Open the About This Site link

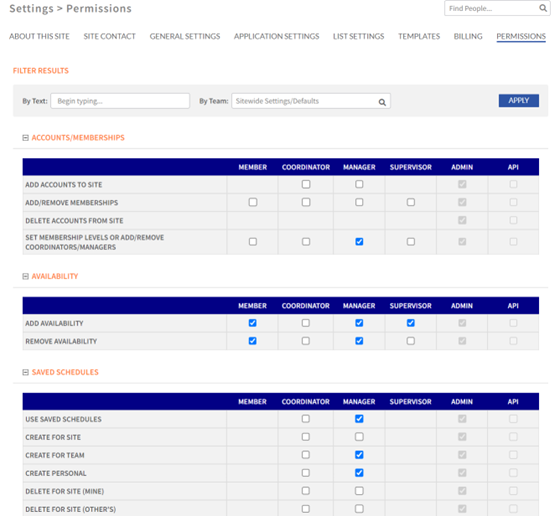[x=39, y=36]
